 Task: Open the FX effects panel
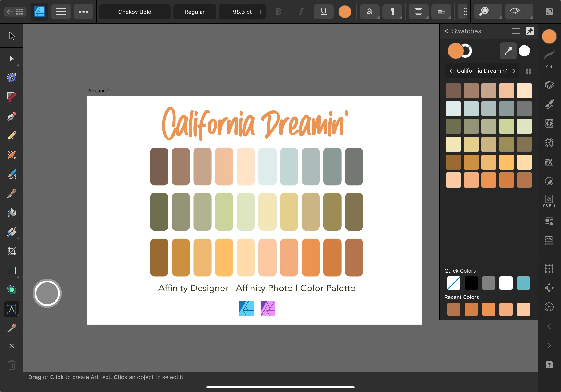(549, 161)
